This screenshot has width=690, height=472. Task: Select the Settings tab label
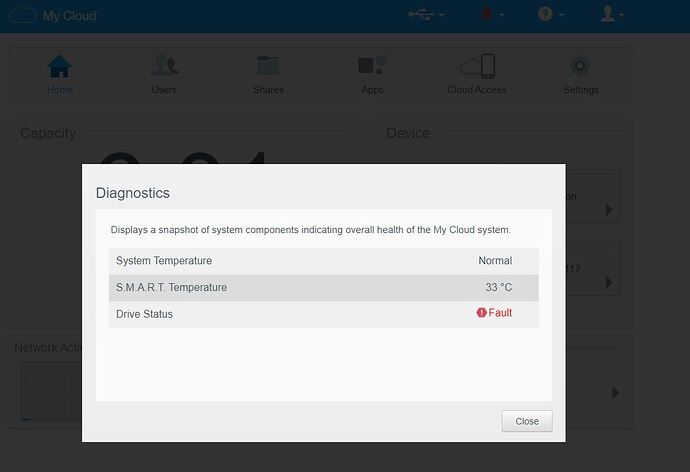(x=581, y=90)
